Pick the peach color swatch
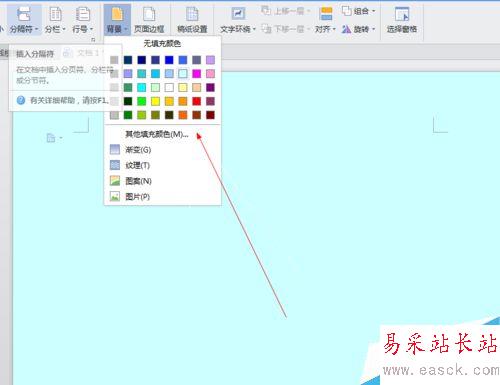The image size is (500, 385). [196, 87]
